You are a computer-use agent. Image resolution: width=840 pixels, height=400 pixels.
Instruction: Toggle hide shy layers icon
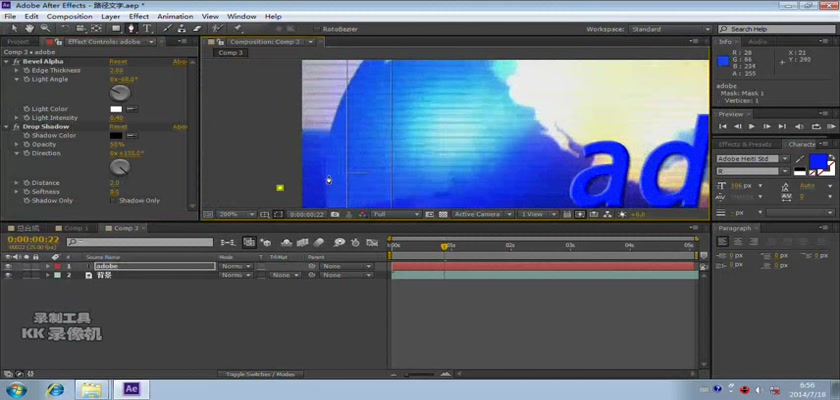(x=287, y=243)
